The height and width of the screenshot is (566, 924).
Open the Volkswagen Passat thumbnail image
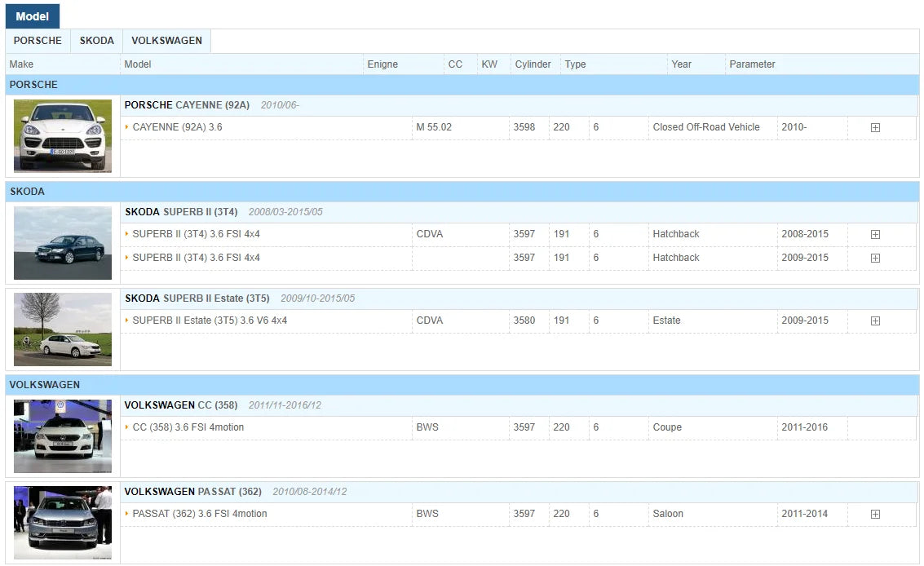click(x=63, y=523)
